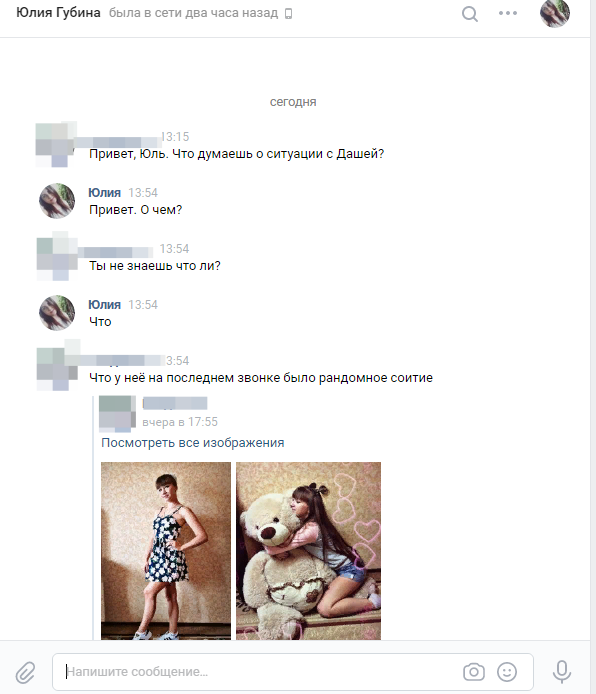Select the message 'Привет, Юль. Что думаешь о ситуации с Дашей?'

(237, 154)
